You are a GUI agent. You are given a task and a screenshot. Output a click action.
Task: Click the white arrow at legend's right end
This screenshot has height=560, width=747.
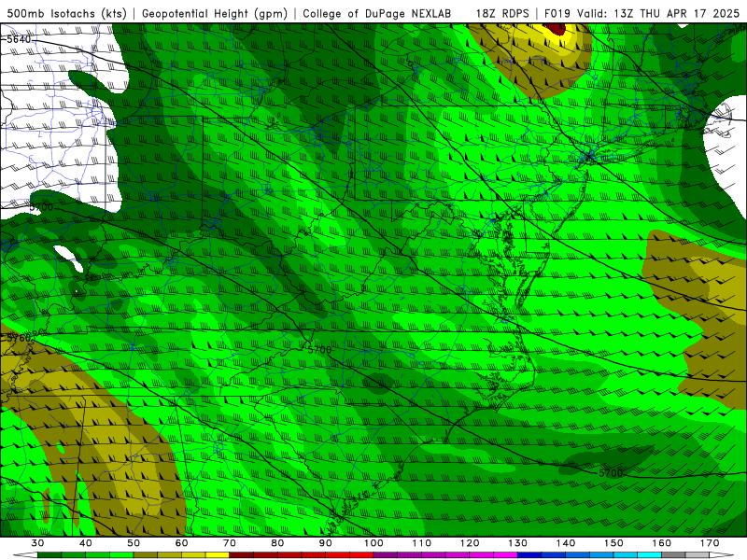[722, 555]
